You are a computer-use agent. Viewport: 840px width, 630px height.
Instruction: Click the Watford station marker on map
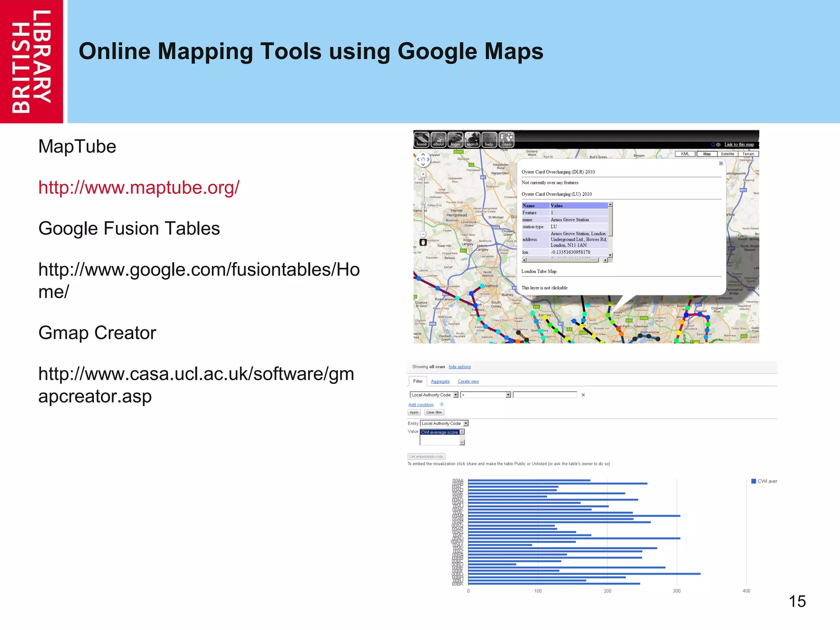click(482, 286)
